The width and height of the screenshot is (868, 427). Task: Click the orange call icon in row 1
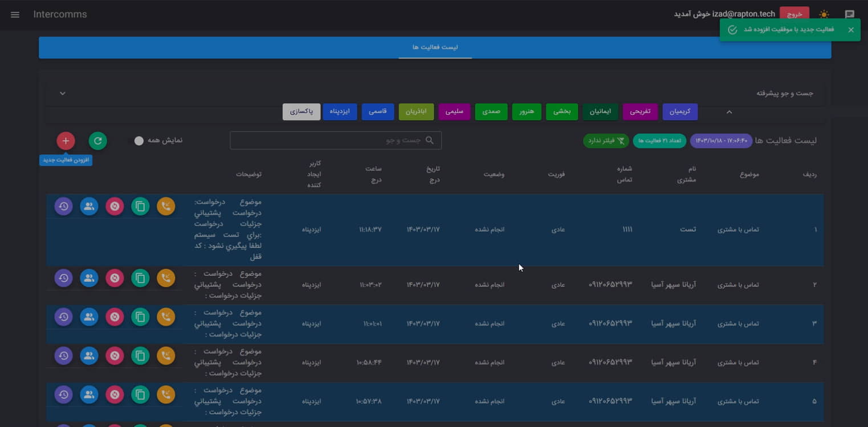[166, 206]
